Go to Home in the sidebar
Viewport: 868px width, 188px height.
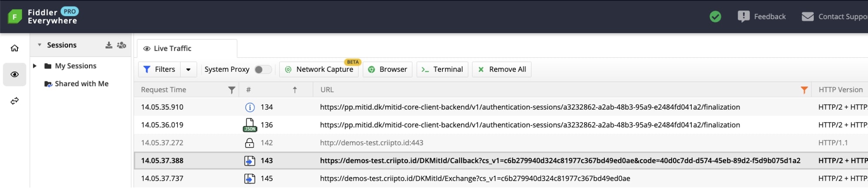click(15, 48)
